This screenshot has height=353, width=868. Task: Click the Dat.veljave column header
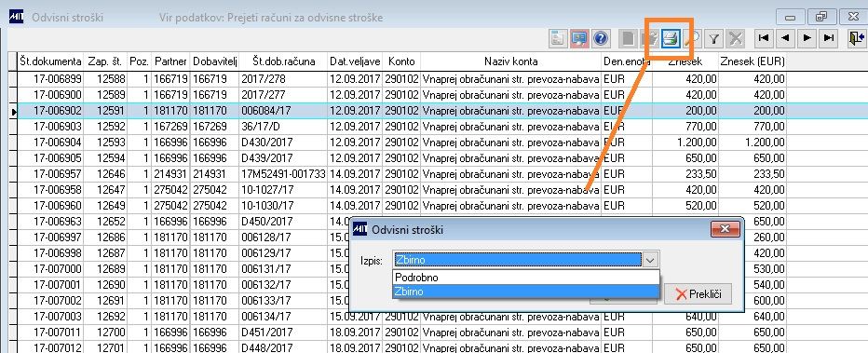click(355, 61)
